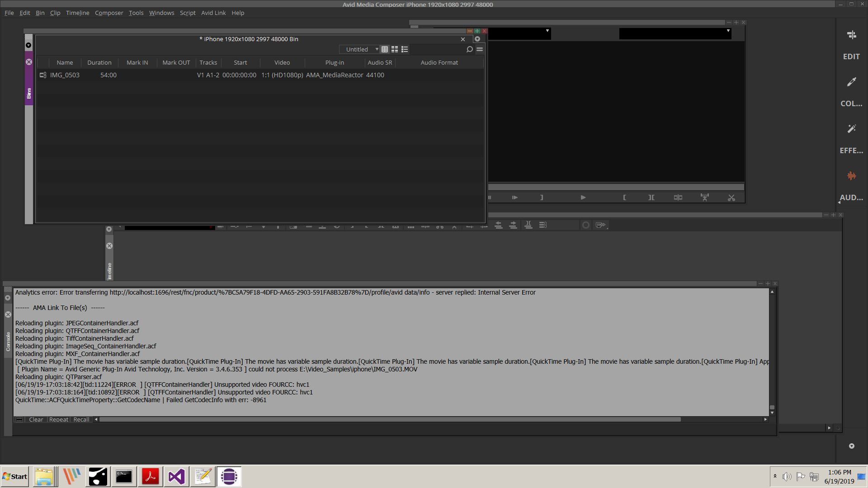Click the Clear button in Console

(36, 419)
